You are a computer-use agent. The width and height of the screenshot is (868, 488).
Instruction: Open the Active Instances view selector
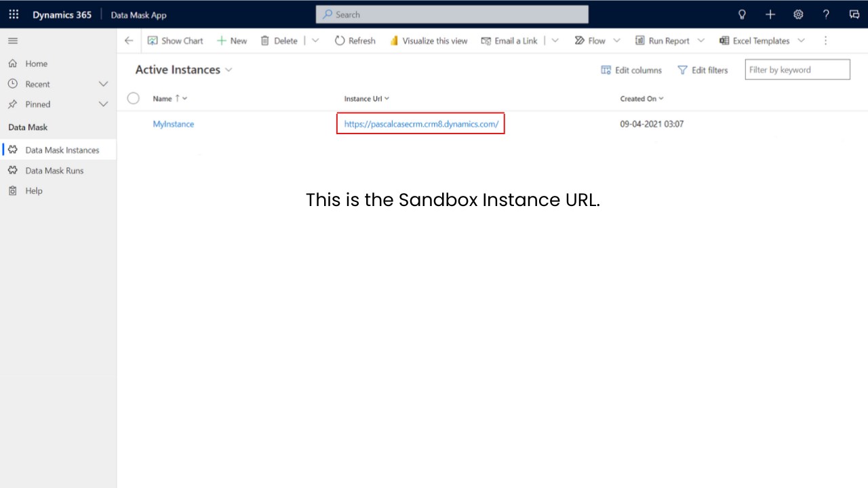184,70
